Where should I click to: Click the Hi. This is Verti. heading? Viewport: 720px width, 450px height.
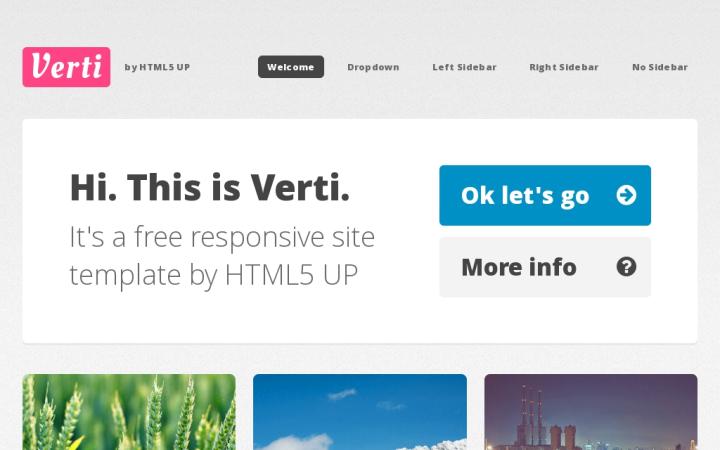point(210,187)
